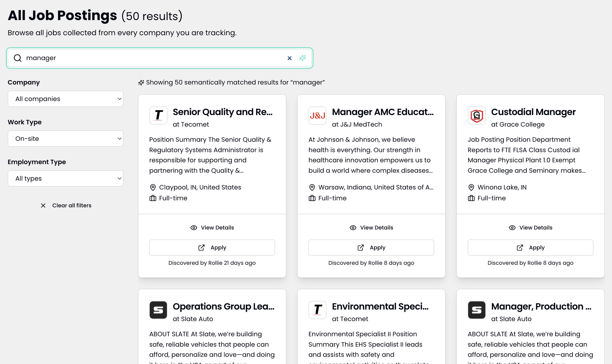Open the Environmental Speci... job title
Screen dimensions: 612x364
pos(380,306)
